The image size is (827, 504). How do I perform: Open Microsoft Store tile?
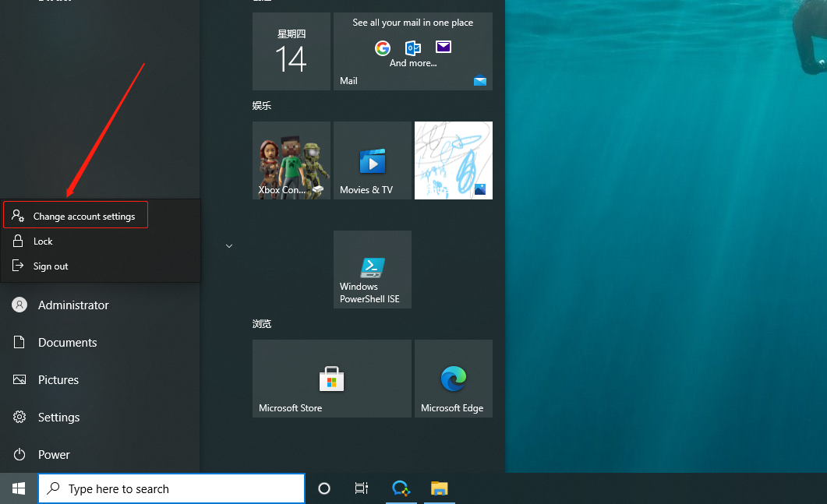332,379
